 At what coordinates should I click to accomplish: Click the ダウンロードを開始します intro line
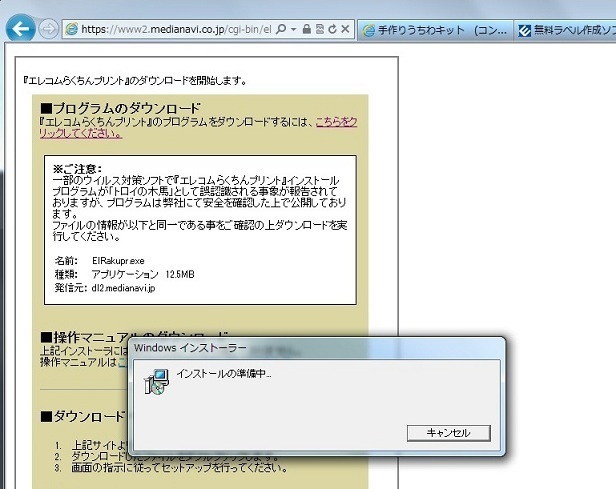point(136,81)
